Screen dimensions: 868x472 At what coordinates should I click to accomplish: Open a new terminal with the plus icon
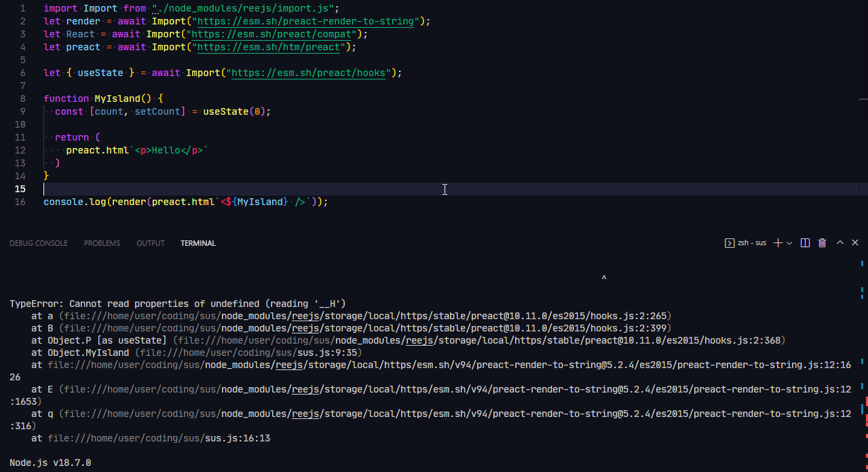tap(777, 242)
